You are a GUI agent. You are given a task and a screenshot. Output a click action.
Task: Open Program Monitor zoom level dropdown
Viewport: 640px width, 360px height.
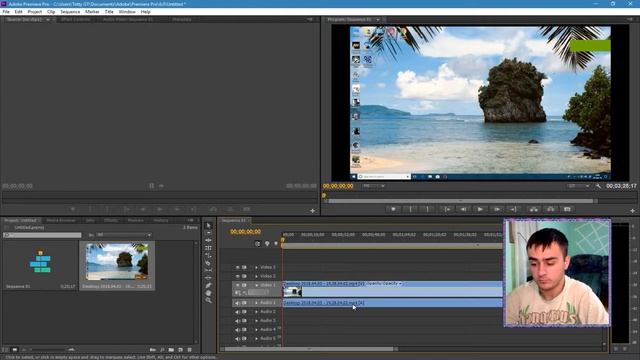coord(373,186)
